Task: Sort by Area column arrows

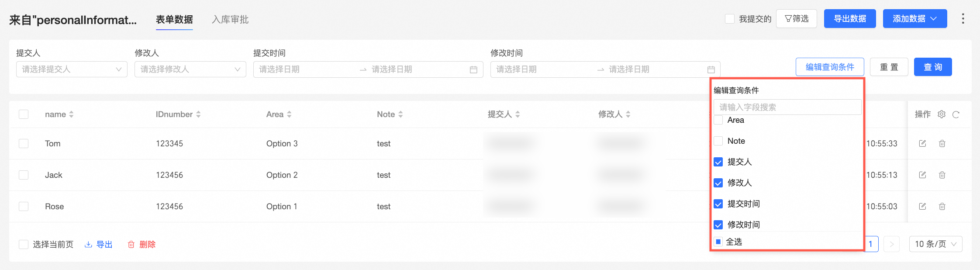Action: (x=289, y=114)
